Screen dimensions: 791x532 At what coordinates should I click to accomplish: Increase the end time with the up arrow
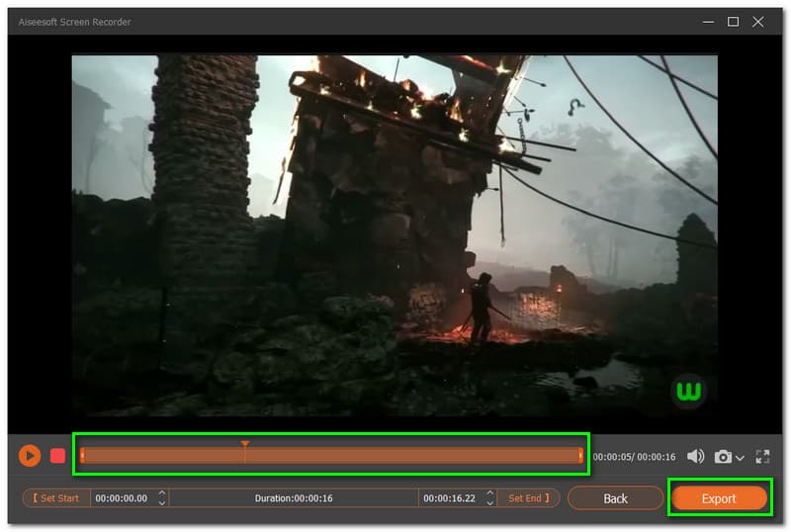489,493
